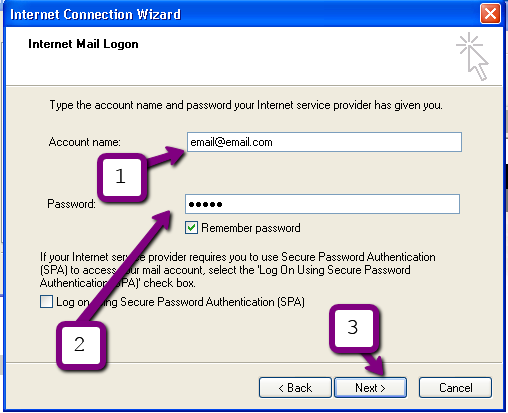The image size is (508, 413).
Task: Click the SPA explanation paragraph text
Action: tap(238, 270)
